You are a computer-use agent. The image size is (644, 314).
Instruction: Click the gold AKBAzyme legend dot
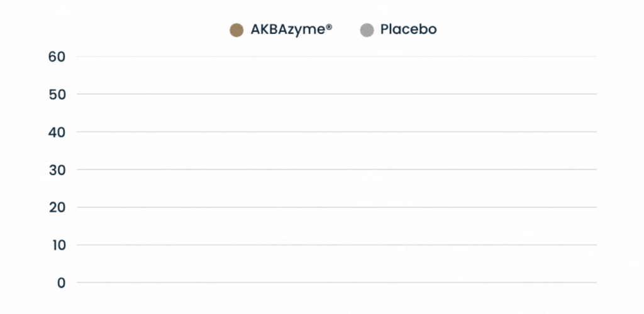click(x=236, y=30)
